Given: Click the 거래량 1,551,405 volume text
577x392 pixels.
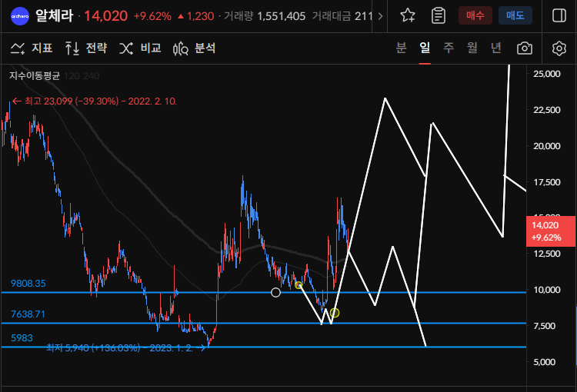Looking at the screenshot, I should pyautogui.click(x=265, y=16).
